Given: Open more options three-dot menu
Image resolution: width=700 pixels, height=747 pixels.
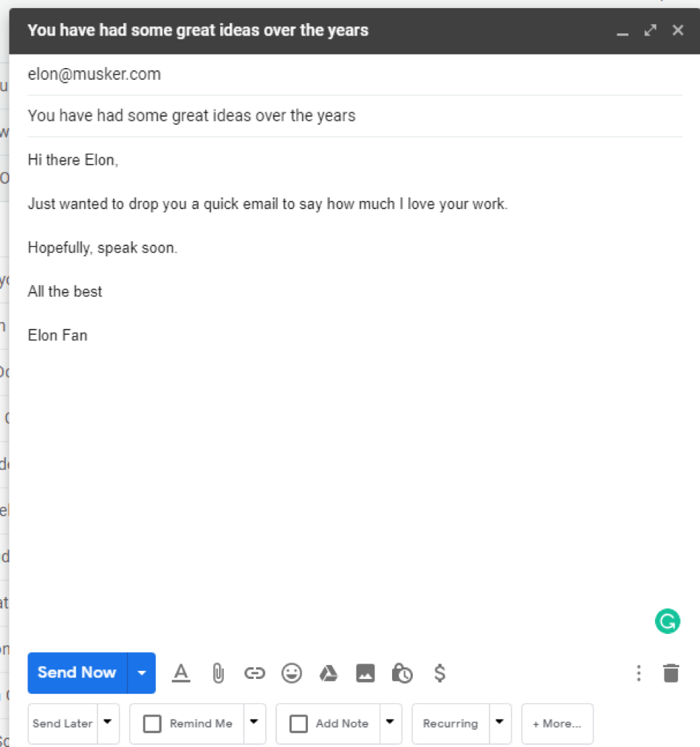Looking at the screenshot, I should pyautogui.click(x=639, y=673).
